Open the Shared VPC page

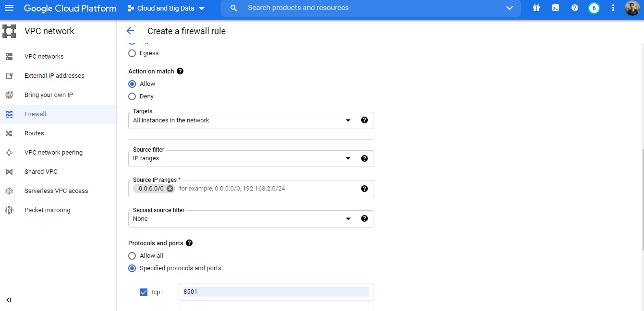(x=41, y=171)
